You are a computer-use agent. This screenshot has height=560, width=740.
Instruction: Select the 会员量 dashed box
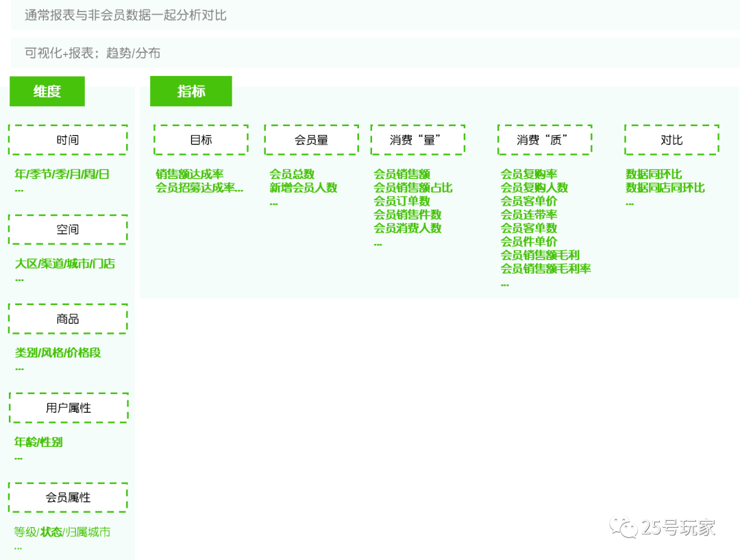pos(312,140)
